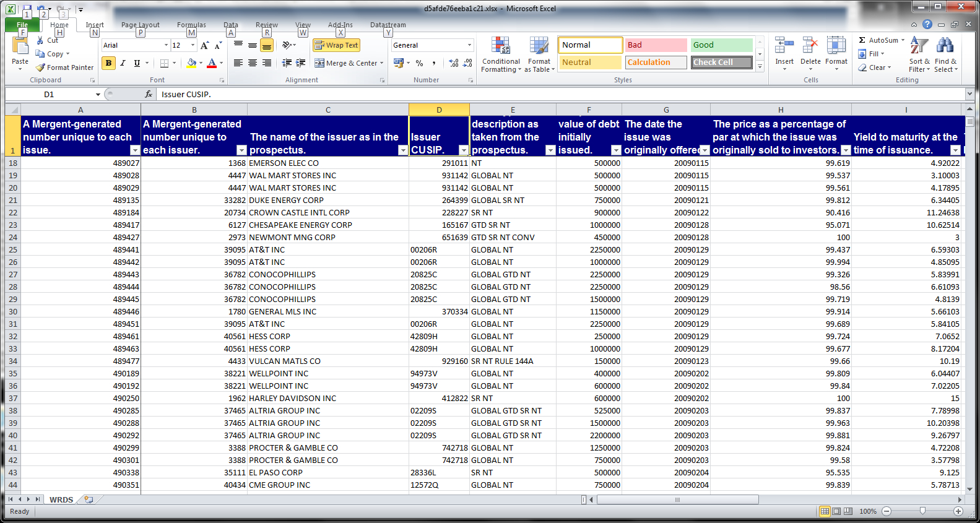This screenshot has height=523, width=980.
Task: Open the General number format dropdown
Action: coord(469,45)
